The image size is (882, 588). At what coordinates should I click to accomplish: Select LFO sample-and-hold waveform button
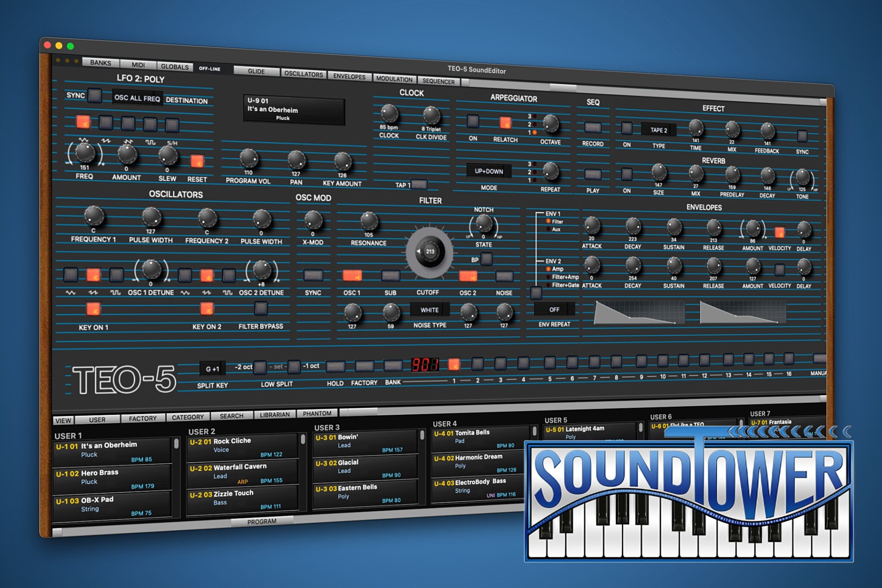point(172,125)
